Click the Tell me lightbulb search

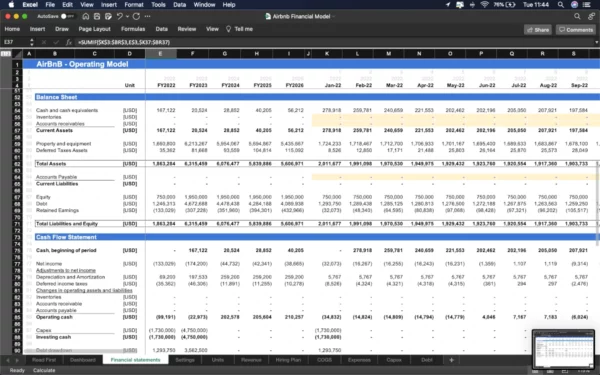(x=239, y=29)
